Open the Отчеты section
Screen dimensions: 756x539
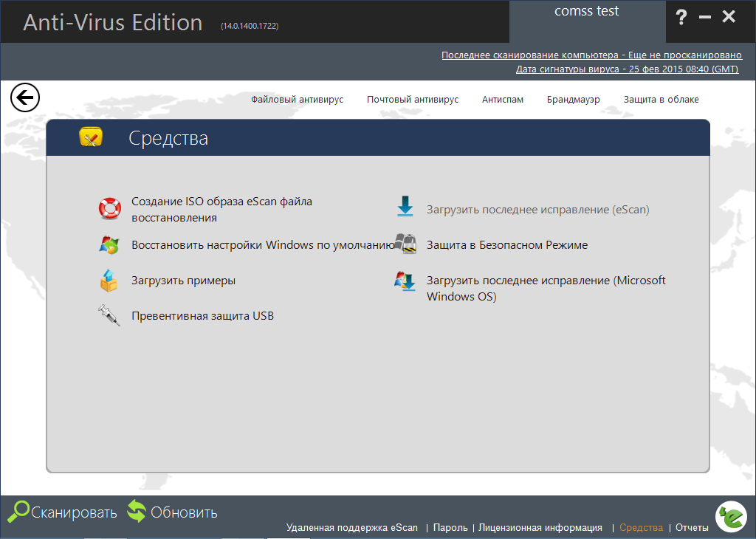[691, 528]
